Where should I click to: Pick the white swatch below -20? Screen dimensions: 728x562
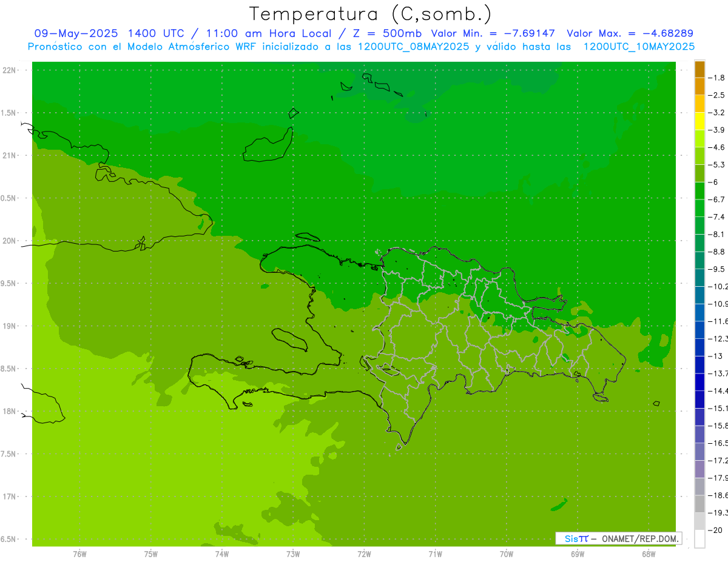click(x=699, y=538)
